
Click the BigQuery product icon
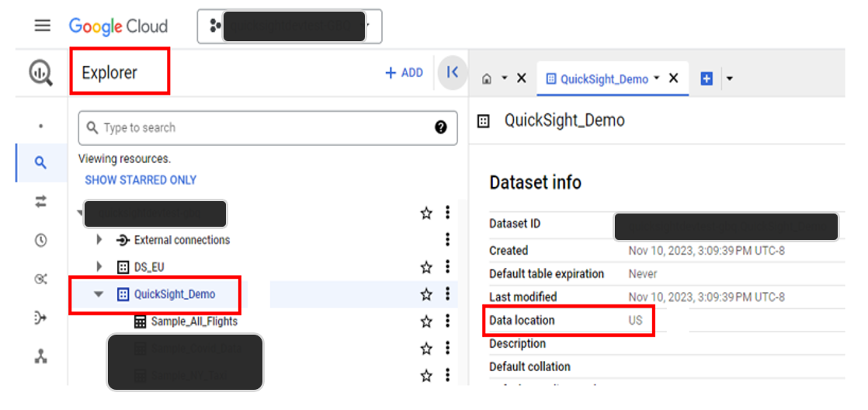40,73
